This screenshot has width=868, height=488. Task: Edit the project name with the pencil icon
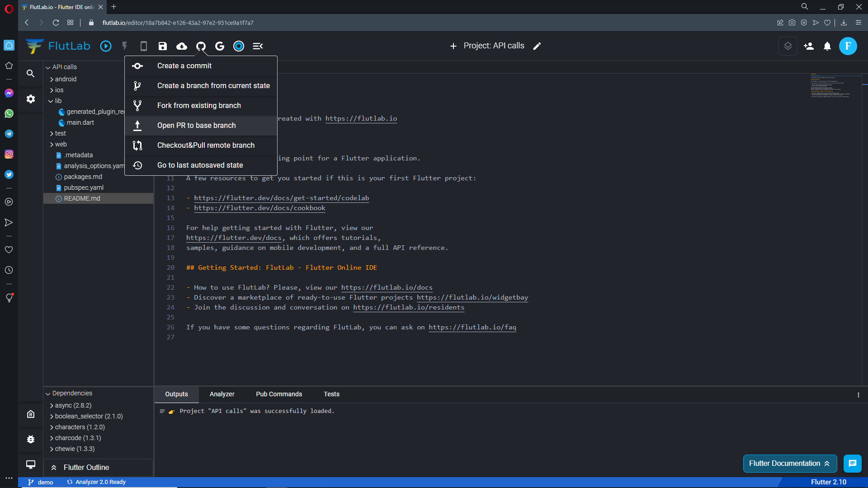[x=537, y=46]
